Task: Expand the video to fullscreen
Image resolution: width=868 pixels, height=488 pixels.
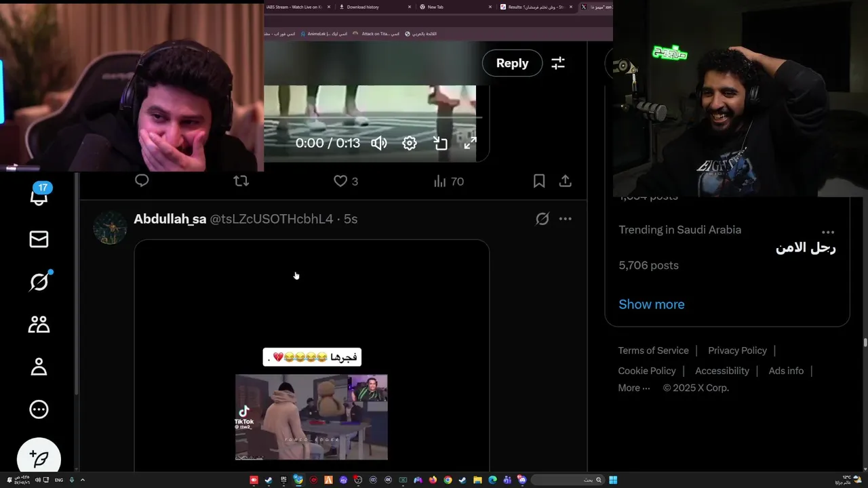Action: (470, 143)
